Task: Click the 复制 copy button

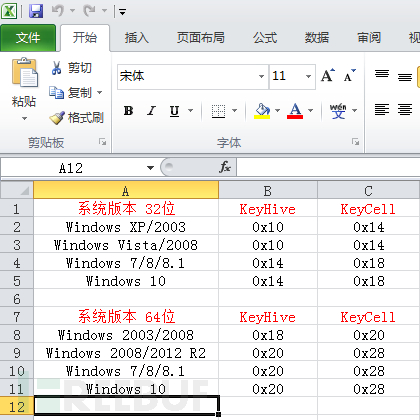Action: tap(75, 93)
